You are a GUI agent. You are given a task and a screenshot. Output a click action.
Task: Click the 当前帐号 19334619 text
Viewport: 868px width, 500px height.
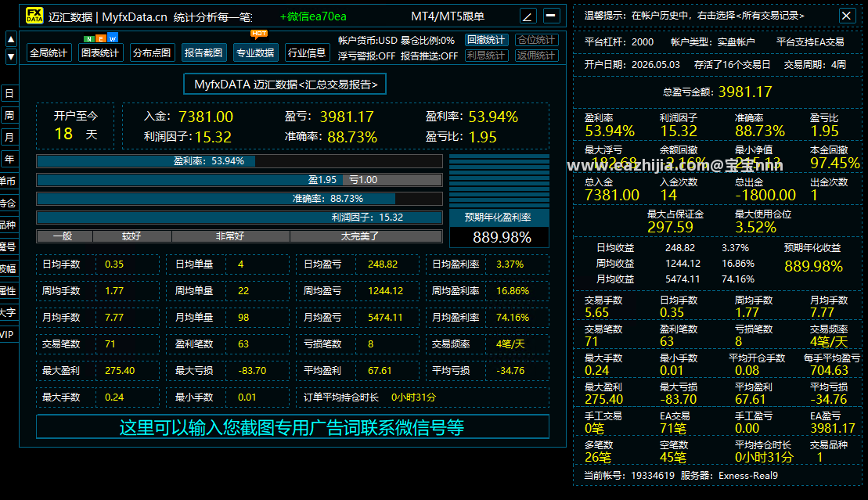pos(629,476)
